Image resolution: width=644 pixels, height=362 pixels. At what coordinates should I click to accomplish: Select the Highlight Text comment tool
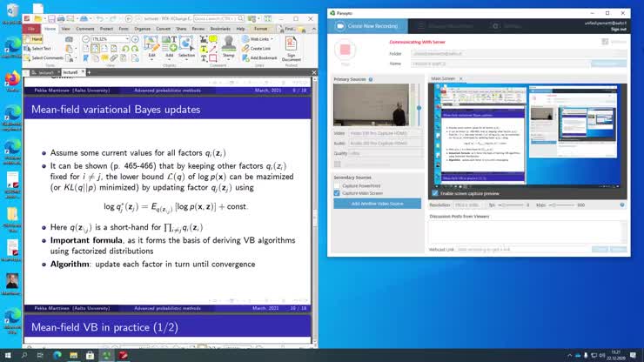pyautogui.click(x=204, y=49)
